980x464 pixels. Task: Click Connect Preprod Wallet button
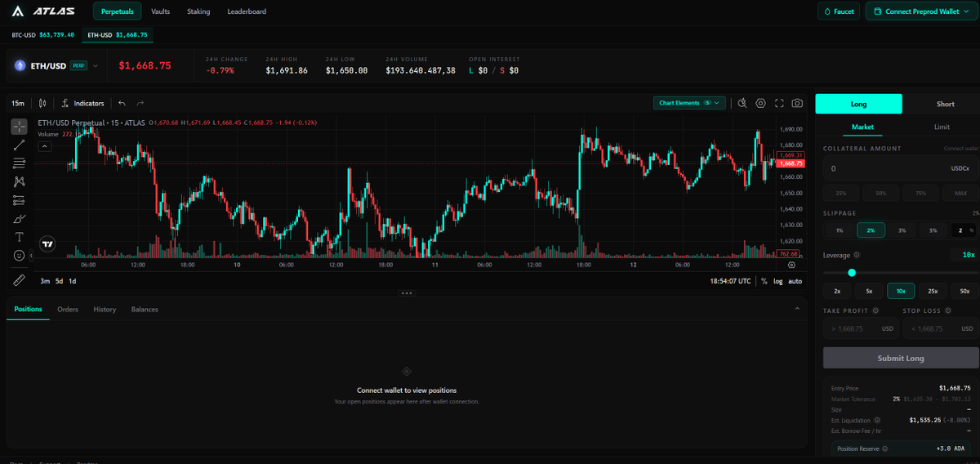click(x=921, y=11)
